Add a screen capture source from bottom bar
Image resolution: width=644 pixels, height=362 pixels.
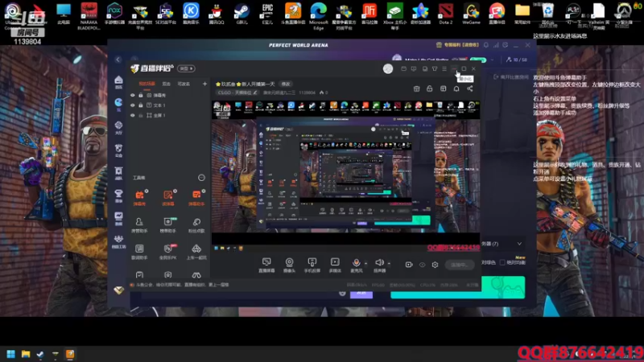266,265
